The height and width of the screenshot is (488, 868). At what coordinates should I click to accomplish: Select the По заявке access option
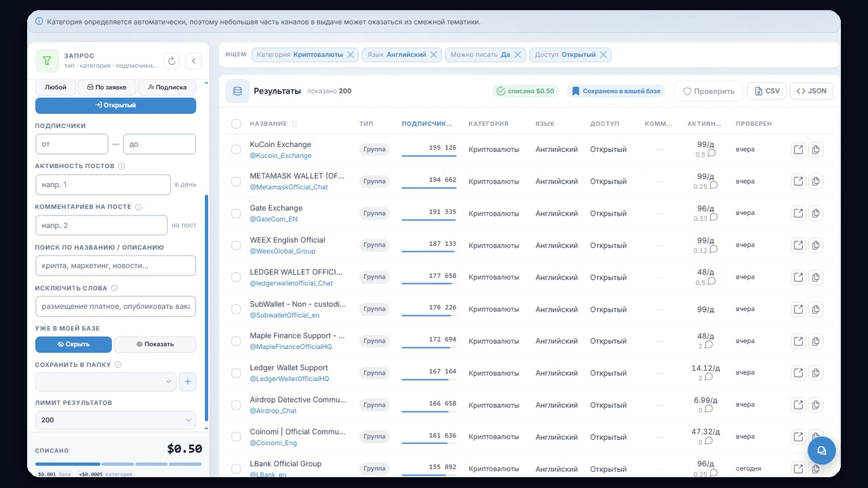(106, 87)
